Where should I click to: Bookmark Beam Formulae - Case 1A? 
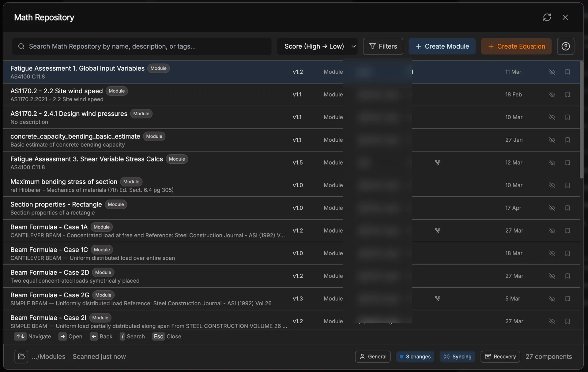click(567, 231)
